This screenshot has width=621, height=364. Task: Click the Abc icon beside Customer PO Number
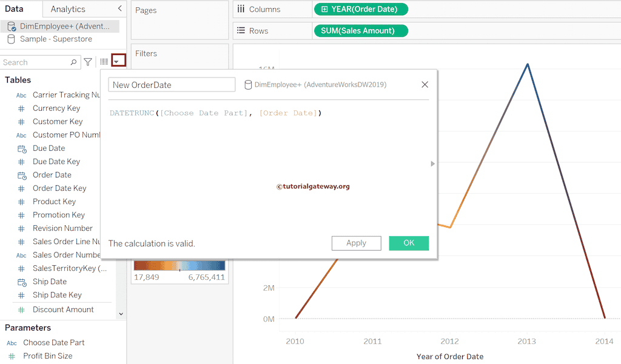[21, 134]
